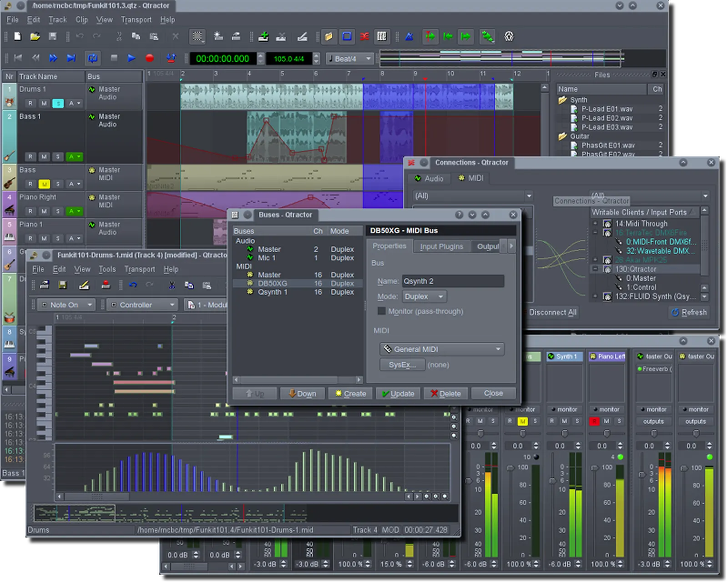Toggle Mute on the Bass MIDI track 3

44,184
